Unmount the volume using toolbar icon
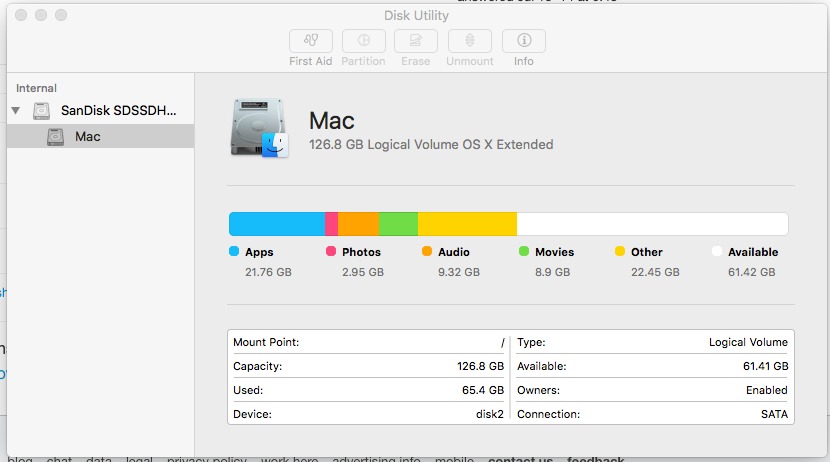 [470, 41]
